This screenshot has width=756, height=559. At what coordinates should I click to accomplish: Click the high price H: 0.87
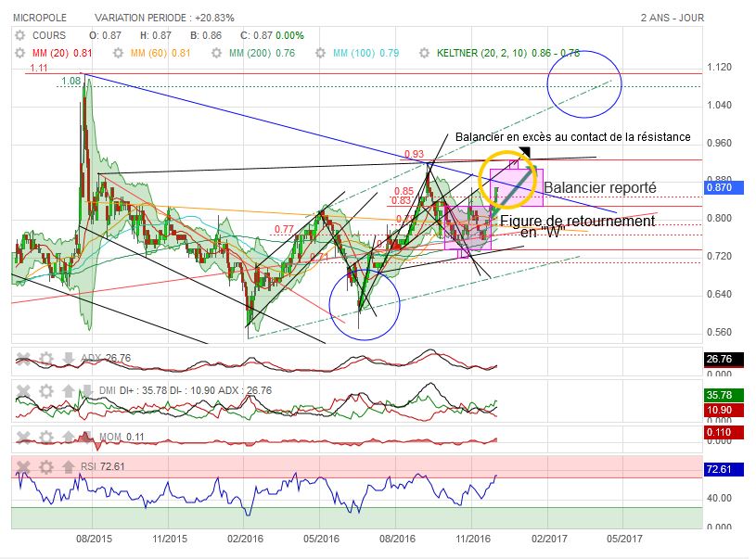point(156,35)
